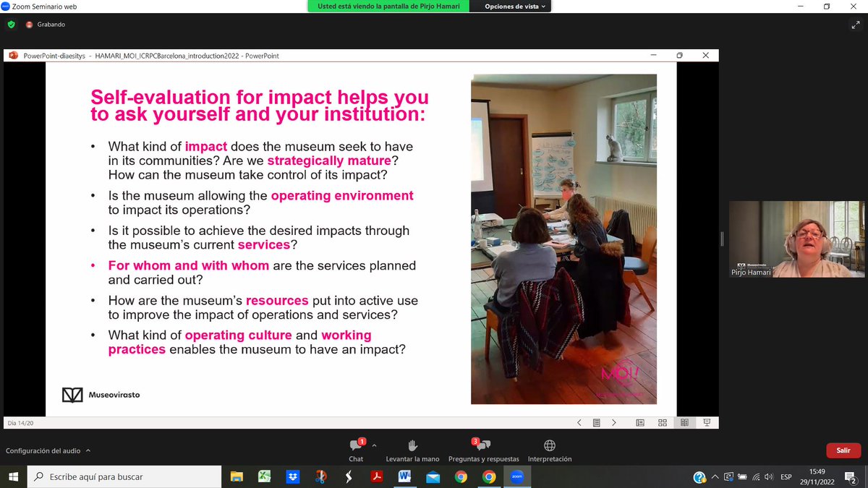868x488 pixels.
Task: Click the red Salir button
Action: point(843,450)
